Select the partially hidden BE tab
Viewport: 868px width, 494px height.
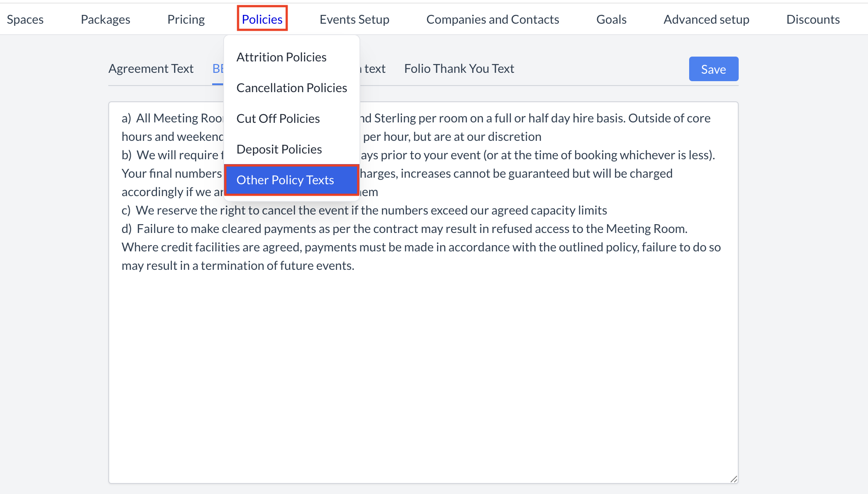click(x=218, y=68)
